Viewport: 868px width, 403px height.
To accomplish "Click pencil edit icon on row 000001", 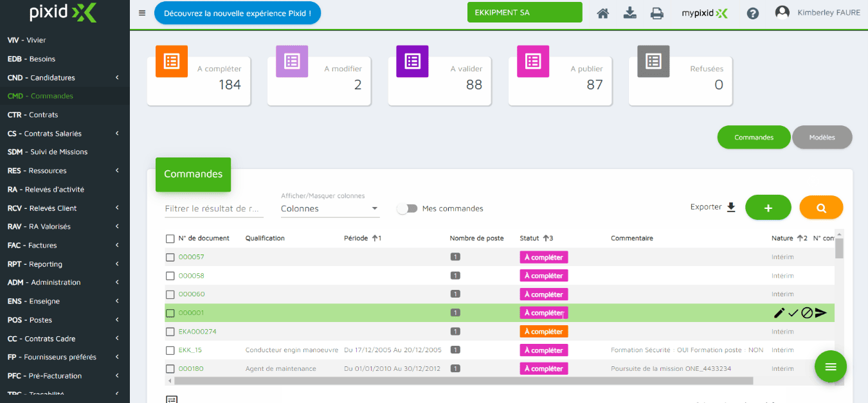I will 779,313.
